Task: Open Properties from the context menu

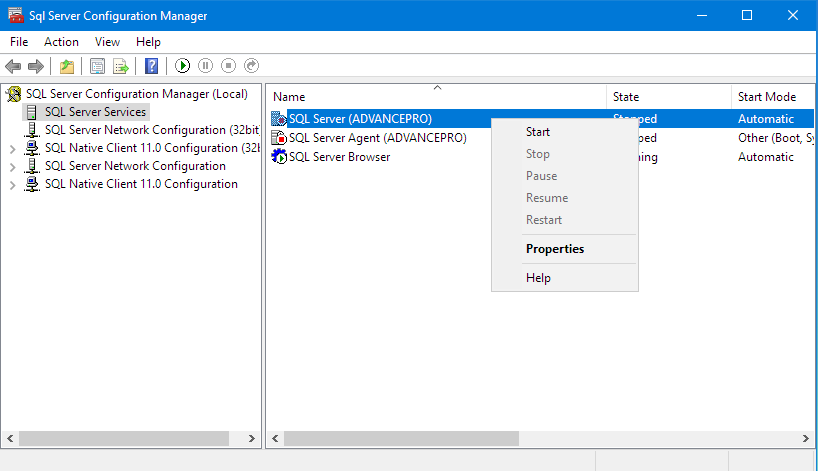Action: 554,249
